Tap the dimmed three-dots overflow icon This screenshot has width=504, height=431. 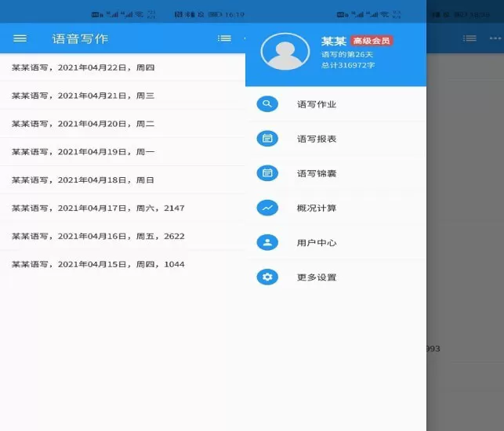495,38
